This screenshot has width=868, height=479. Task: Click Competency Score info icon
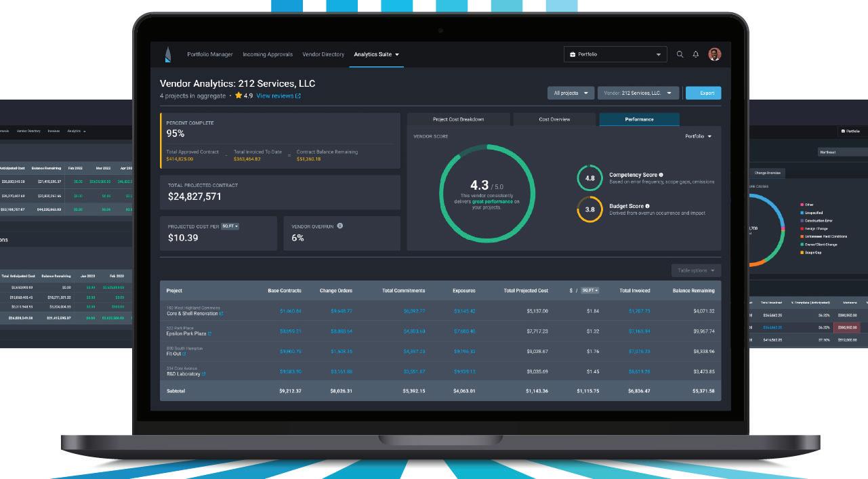click(x=661, y=175)
